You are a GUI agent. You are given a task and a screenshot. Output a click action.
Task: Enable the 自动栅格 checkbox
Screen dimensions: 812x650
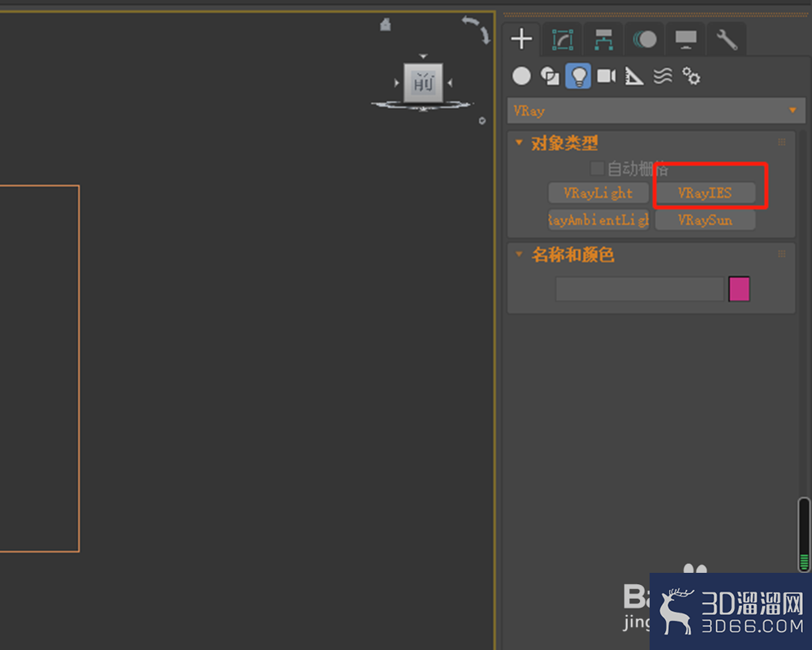tap(597, 168)
